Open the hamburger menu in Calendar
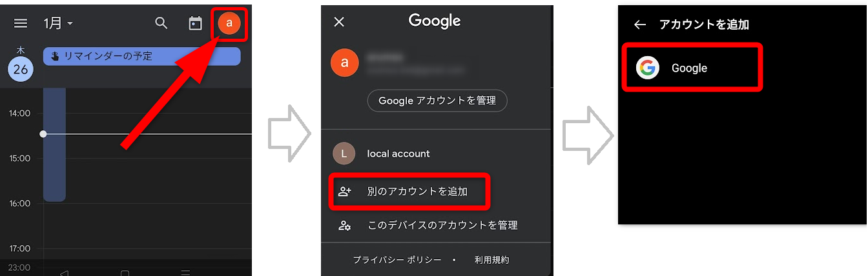This screenshot has width=868, height=276. pos(21,23)
